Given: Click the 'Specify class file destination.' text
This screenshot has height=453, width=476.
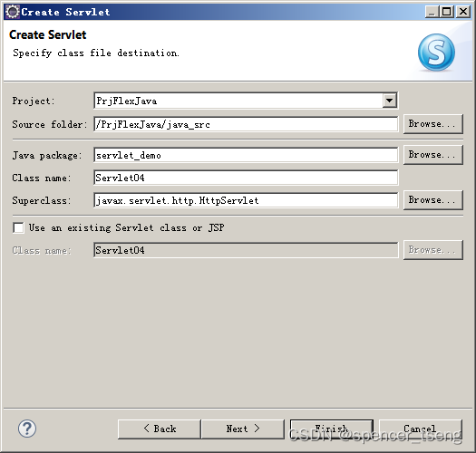Looking at the screenshot, I should click(x=96, y=53).
